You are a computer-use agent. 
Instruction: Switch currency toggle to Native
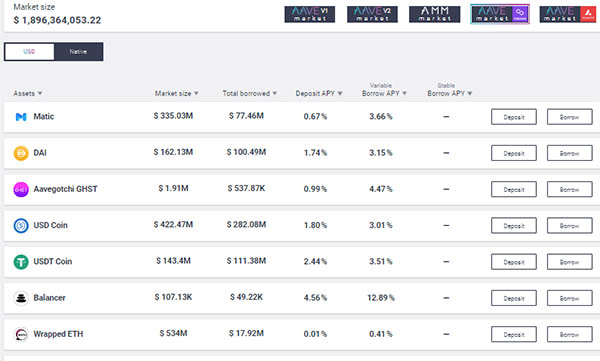pos(78,52)
